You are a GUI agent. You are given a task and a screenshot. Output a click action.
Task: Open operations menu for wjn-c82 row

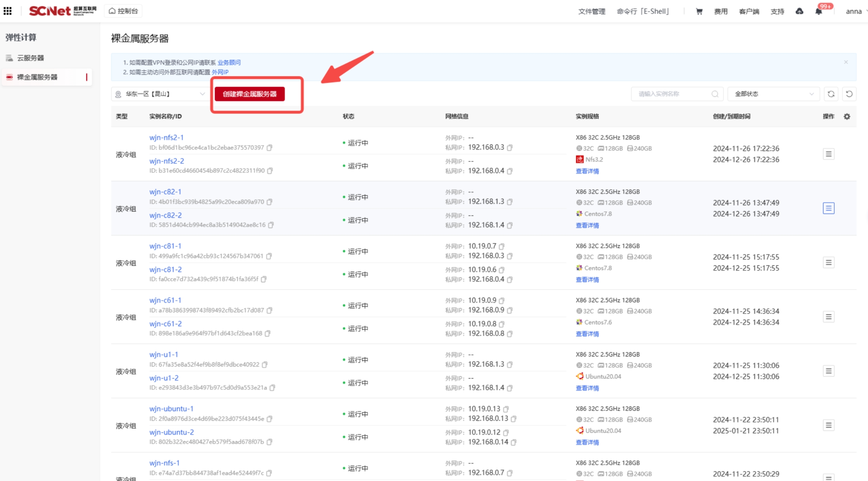(828, 208)
